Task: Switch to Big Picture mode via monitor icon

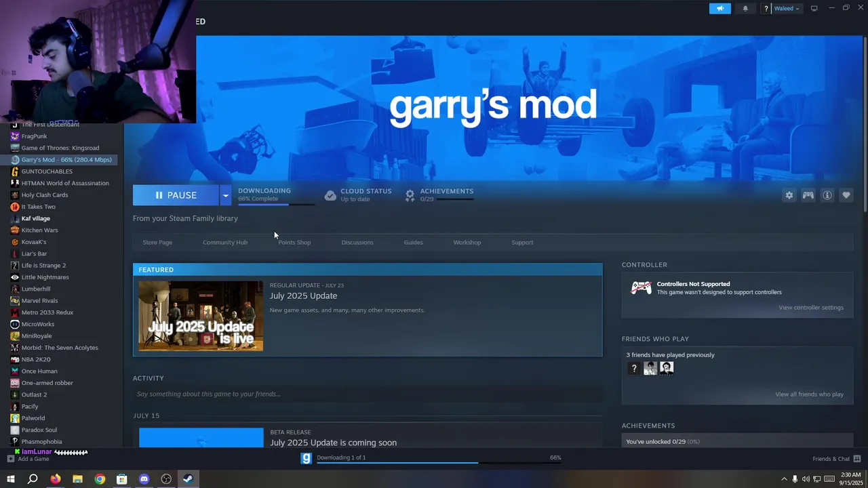Action: (x=814, y=8)
